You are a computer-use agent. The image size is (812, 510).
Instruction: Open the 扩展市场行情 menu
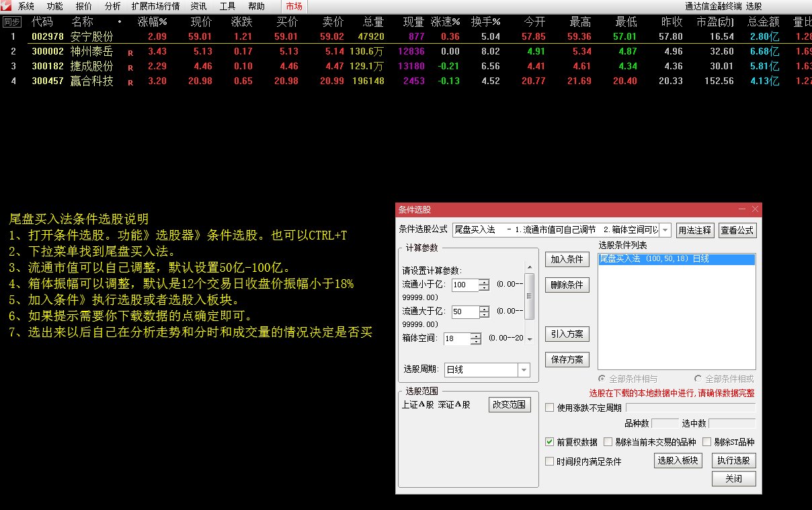[155, 6]
